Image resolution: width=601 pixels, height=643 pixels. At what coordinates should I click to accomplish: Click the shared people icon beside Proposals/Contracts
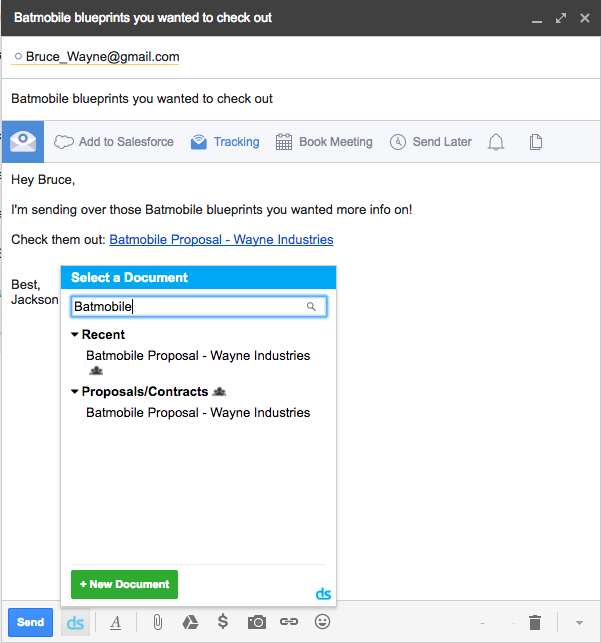(x=219, y=392)
